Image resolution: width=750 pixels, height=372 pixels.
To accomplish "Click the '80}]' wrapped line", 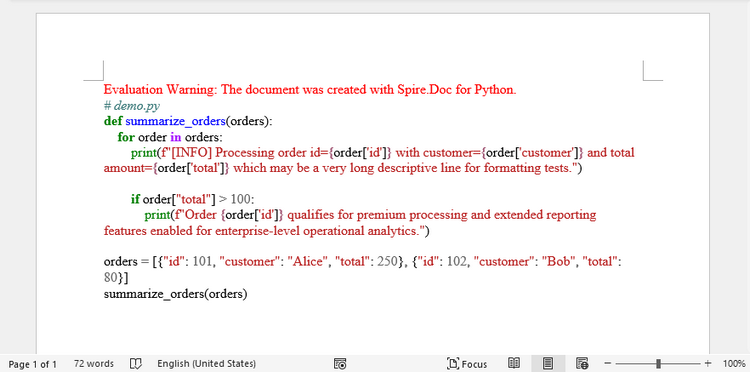I will pyautogui.click(x=116, y=278).
